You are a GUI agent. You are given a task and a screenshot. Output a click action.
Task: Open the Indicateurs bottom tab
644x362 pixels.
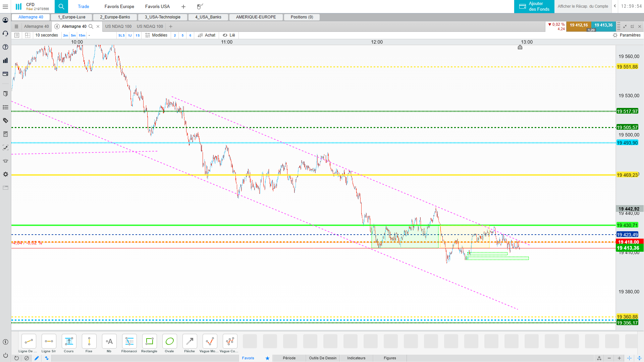(x=356, y=358)
